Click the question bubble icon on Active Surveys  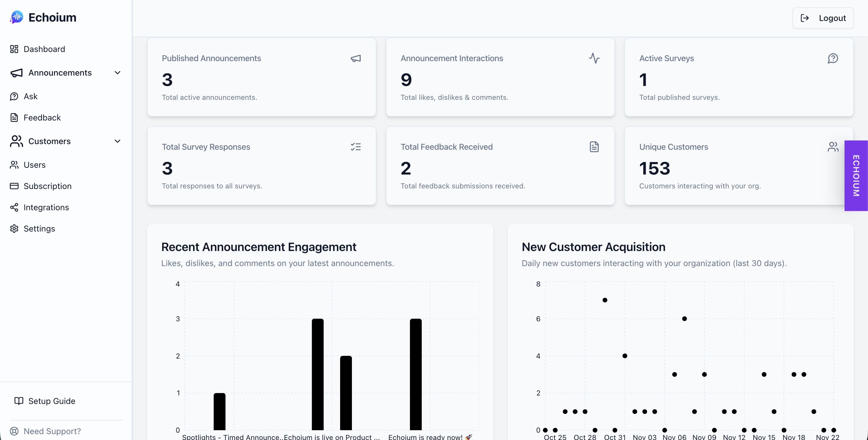[833, 58]
